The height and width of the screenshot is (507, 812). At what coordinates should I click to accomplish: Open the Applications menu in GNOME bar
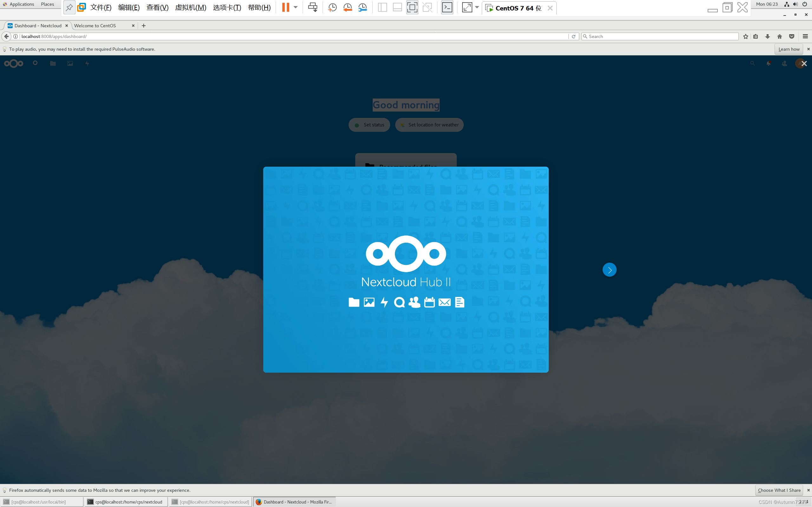click(22, 4)
